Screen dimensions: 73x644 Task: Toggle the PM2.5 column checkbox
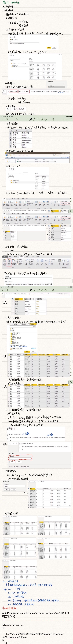[x=11, y=340]
